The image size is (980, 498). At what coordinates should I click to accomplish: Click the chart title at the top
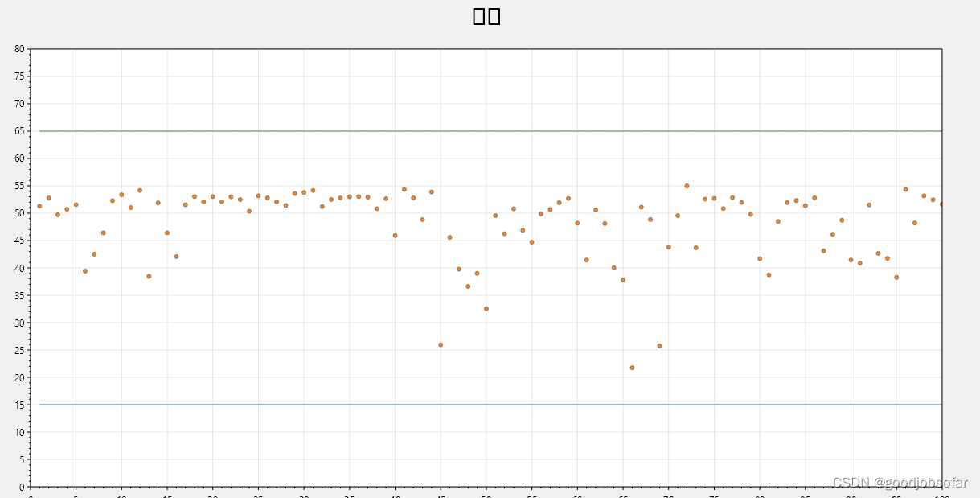click(x=486, y=14)
